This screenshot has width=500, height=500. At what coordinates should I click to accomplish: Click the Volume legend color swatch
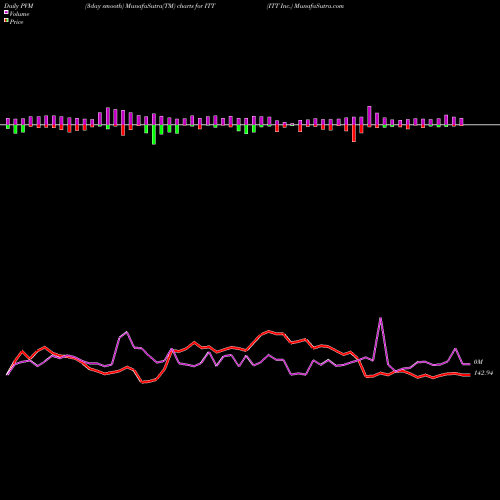[6, 12]
